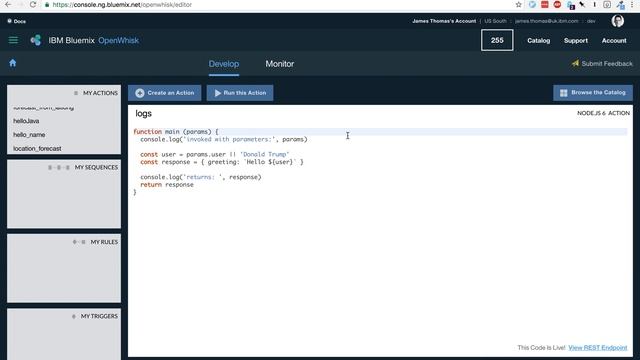Click the red circular adblock extension icon
This screenshot has width=640, height=360.
click(557, 4)
